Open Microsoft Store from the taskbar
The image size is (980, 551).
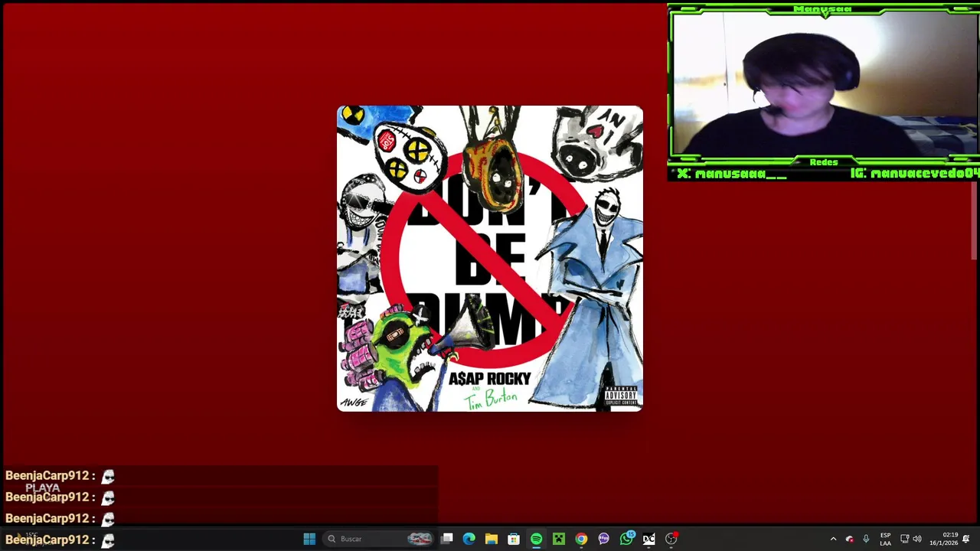tap(514, 539)
